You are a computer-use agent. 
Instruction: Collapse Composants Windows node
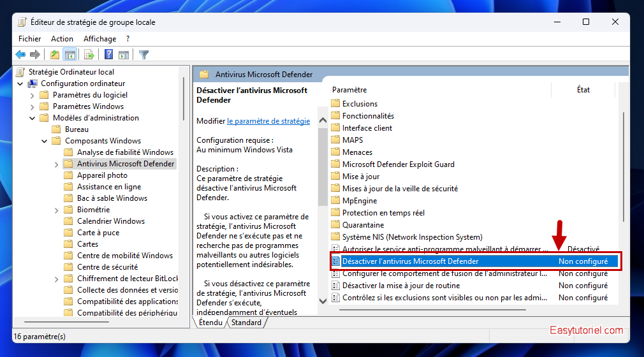[45, 141]
